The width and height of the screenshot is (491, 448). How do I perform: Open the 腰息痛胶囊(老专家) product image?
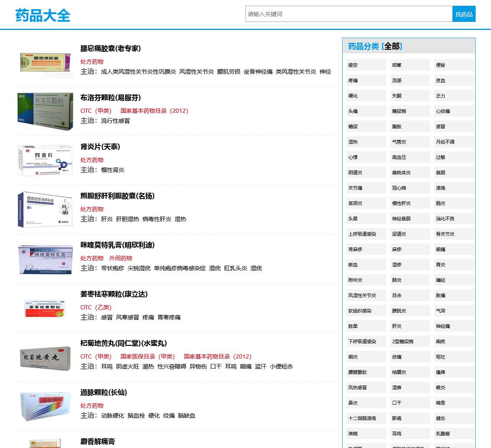[45, 62]
